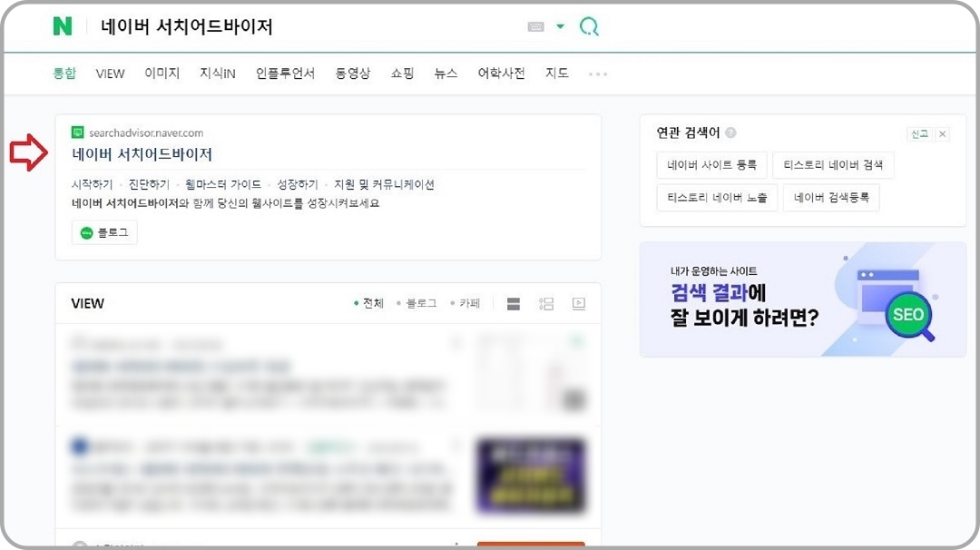Switch to the 쇼핑 tab
The image size is (980, 550).
[x=402, y=74]
